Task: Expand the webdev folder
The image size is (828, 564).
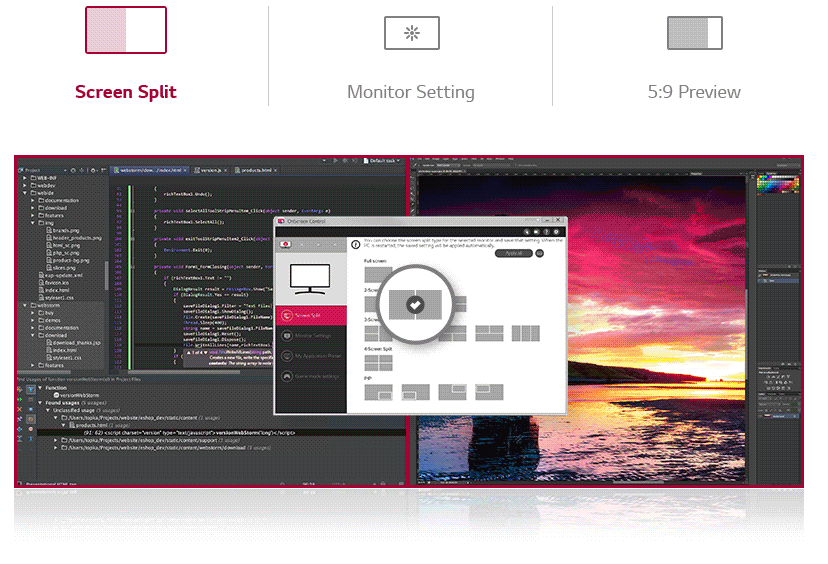Action: 24,185
